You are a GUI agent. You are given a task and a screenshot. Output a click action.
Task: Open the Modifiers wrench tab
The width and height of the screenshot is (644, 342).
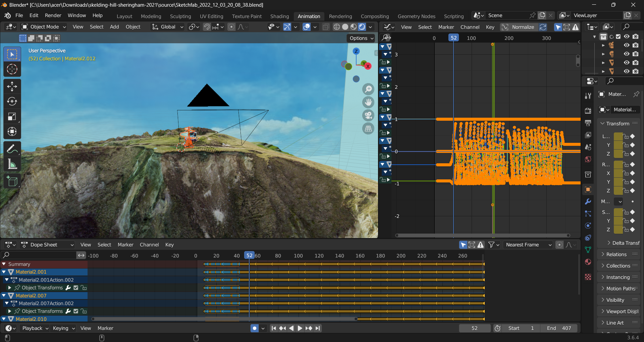tap(588, 202)
